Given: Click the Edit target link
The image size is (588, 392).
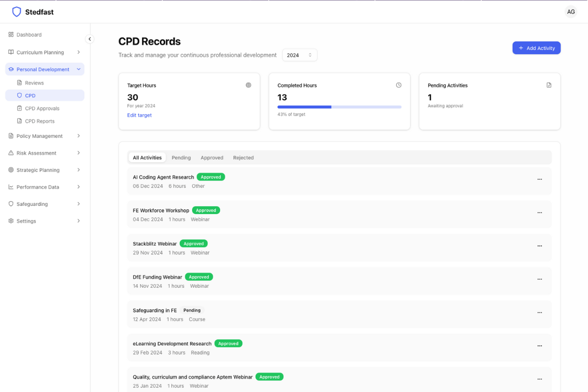Looking at the screenshot, I should [x=139, y=115].
